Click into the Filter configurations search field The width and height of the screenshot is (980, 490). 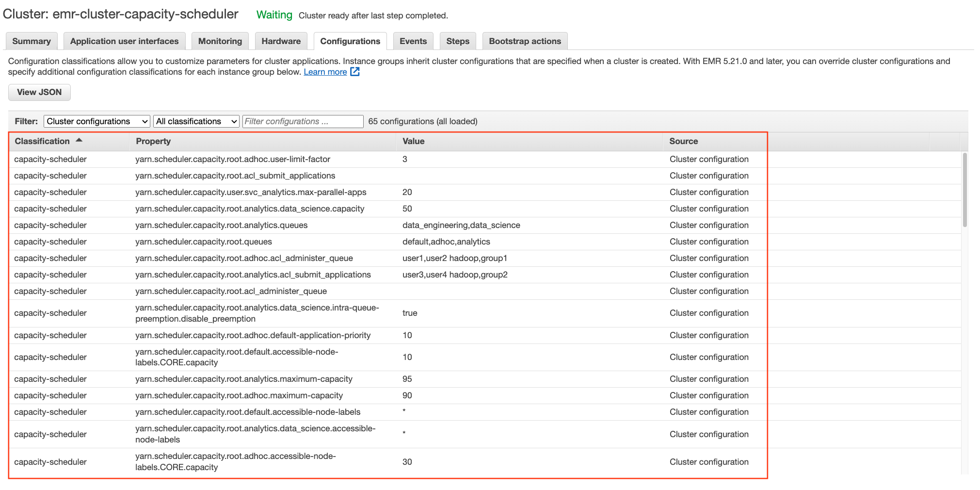coord(302,121)
